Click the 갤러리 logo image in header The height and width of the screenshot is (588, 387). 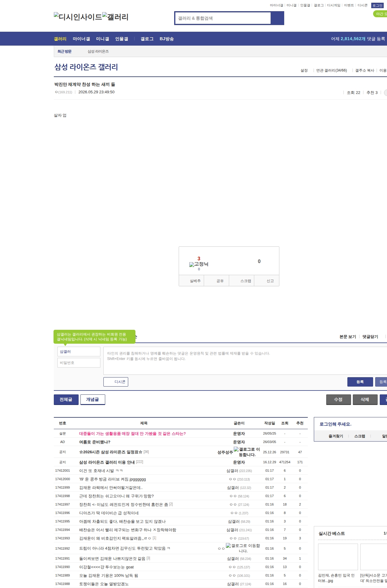pos(115,17)
